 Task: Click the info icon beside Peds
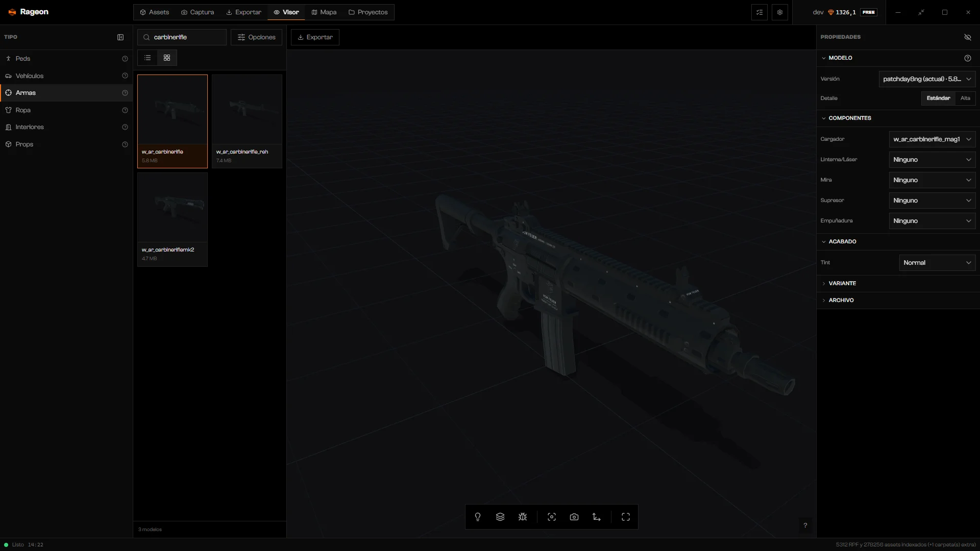click(125, 59)
